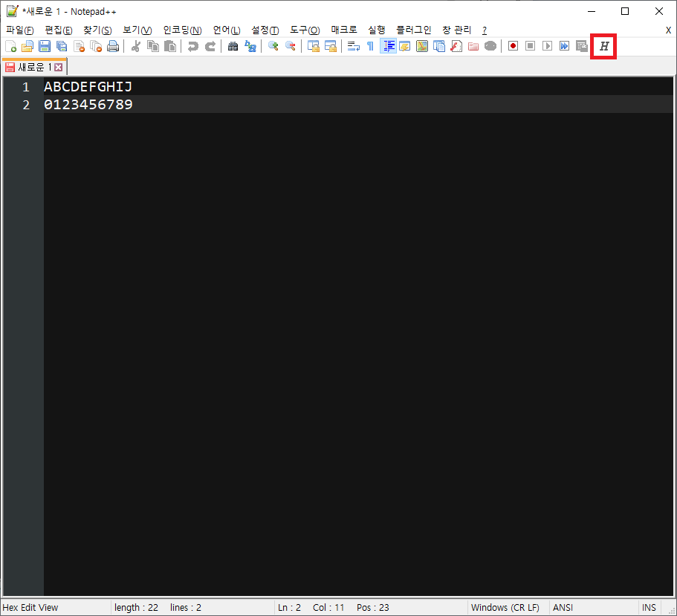Open the 찾기(S) menu
The width and height of the screenshot is (677, 616).
click(97, 30)
